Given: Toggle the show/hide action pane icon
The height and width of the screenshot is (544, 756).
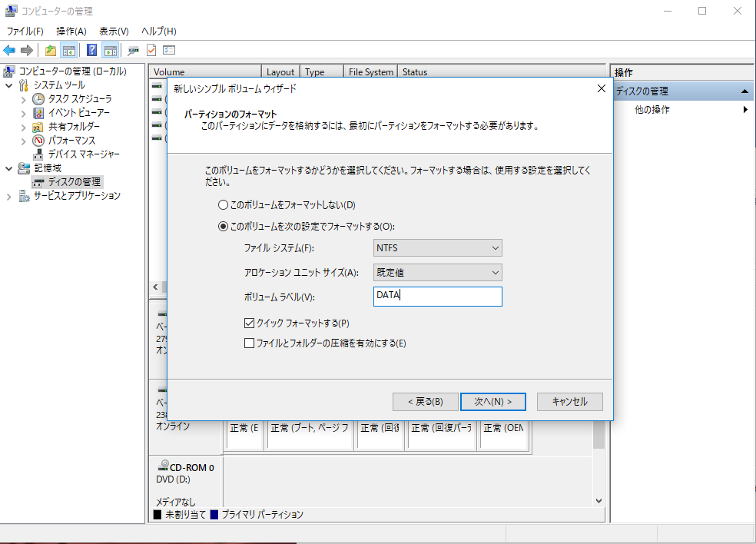Looking at the screenshot, I should click(111, 50).
